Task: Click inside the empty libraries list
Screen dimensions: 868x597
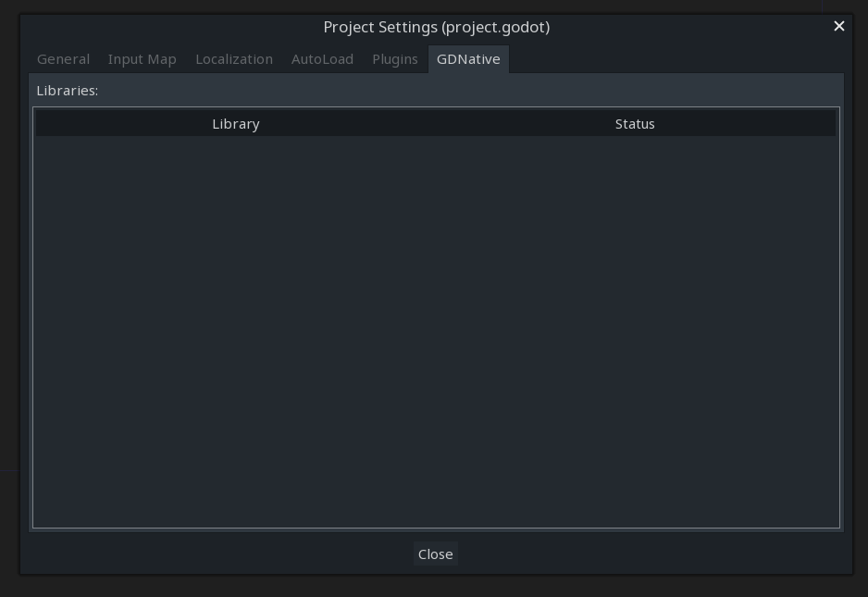Action: pos(435,324)
